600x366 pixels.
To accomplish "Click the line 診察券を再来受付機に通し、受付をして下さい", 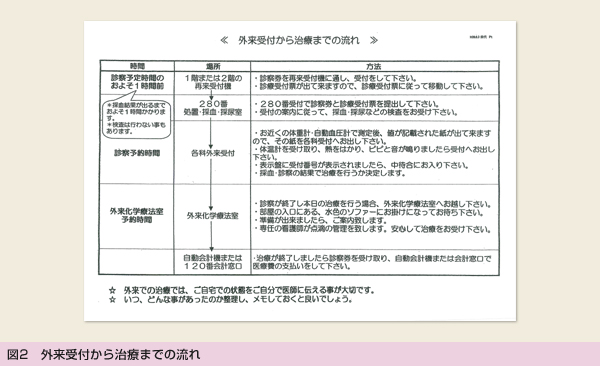I will [336, 78].
